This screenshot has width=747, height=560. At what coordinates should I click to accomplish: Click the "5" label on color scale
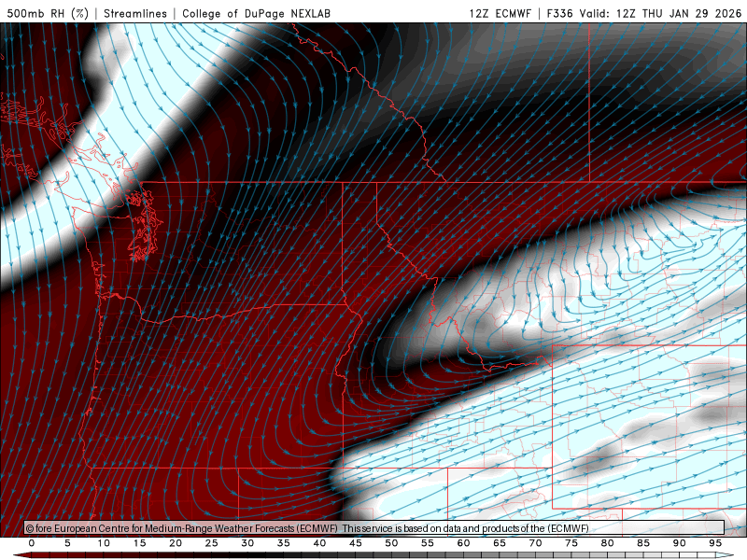click(67, 543)
